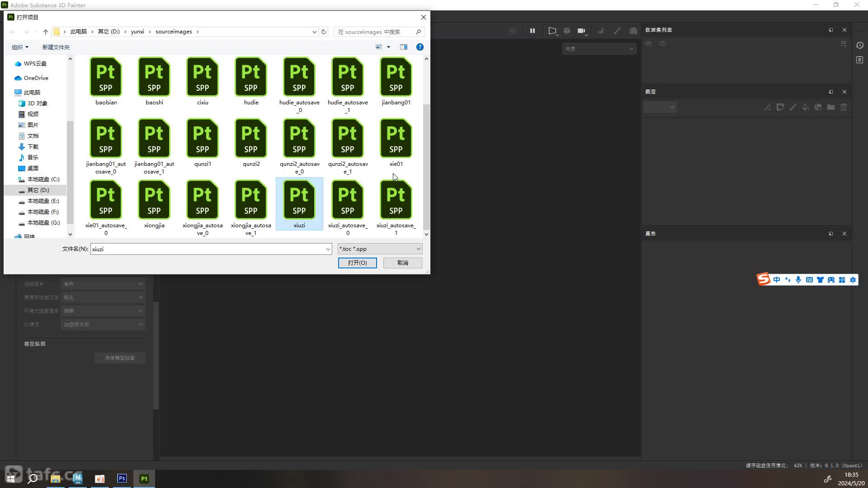Toggle eye visibility in texture set list
Image resolution: width=868 pixels, height=488 pixels.
click(x=663, y=44)
